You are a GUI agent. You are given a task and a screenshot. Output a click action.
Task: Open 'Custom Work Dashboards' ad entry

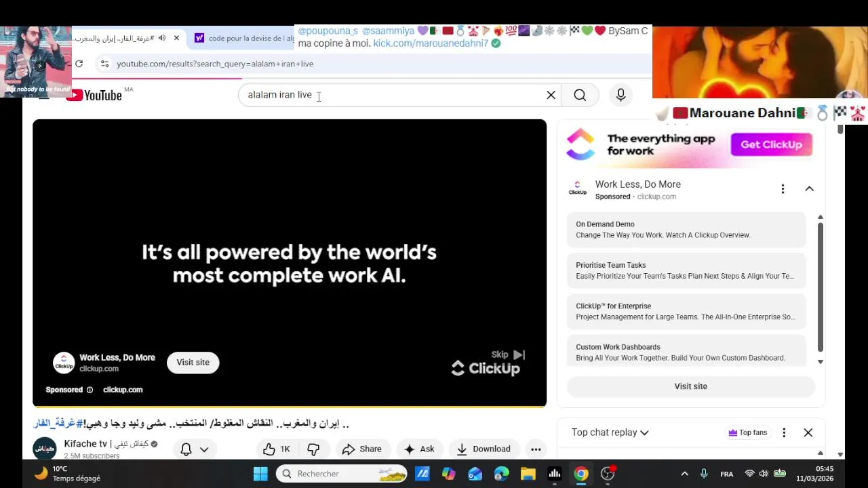686,352
